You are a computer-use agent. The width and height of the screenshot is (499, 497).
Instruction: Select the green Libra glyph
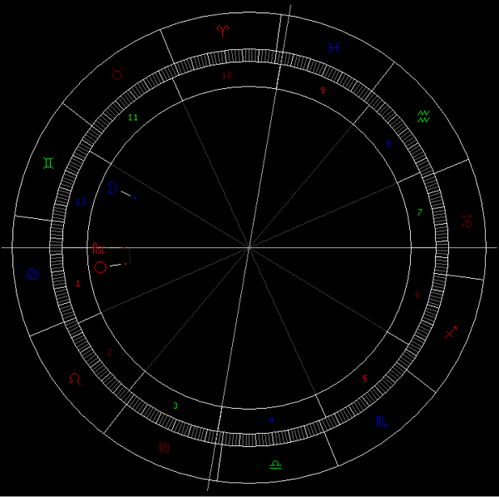coord(276,465)
